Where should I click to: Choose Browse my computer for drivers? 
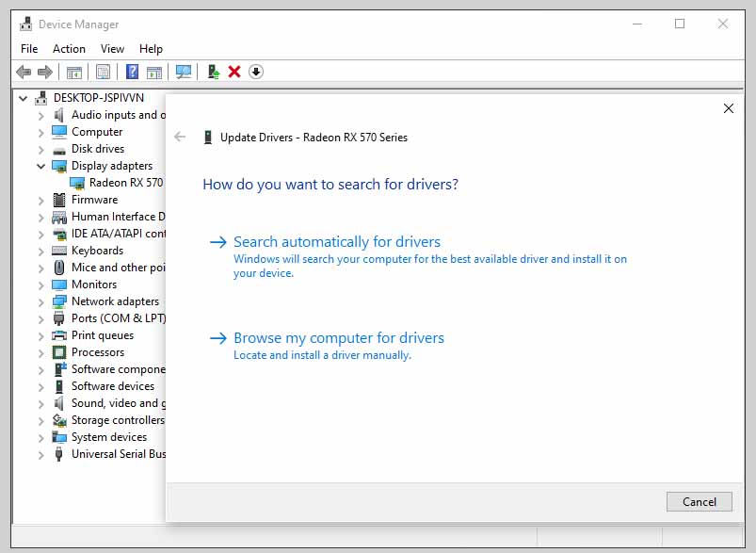point(338,337)
